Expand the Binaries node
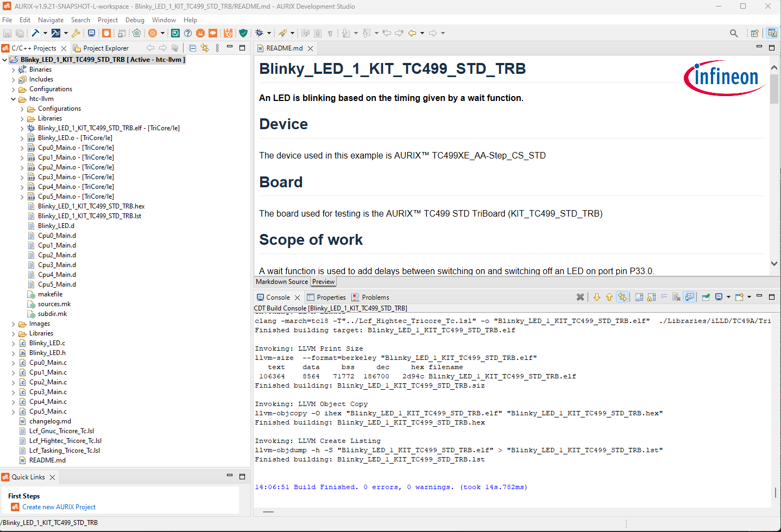 [13, 69]
